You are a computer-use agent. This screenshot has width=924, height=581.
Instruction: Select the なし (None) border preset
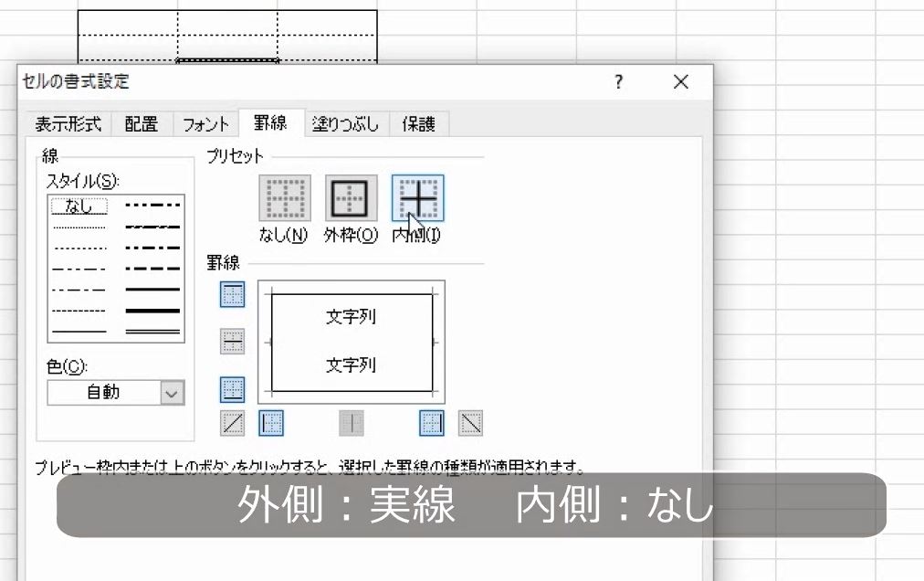[285, 197]
